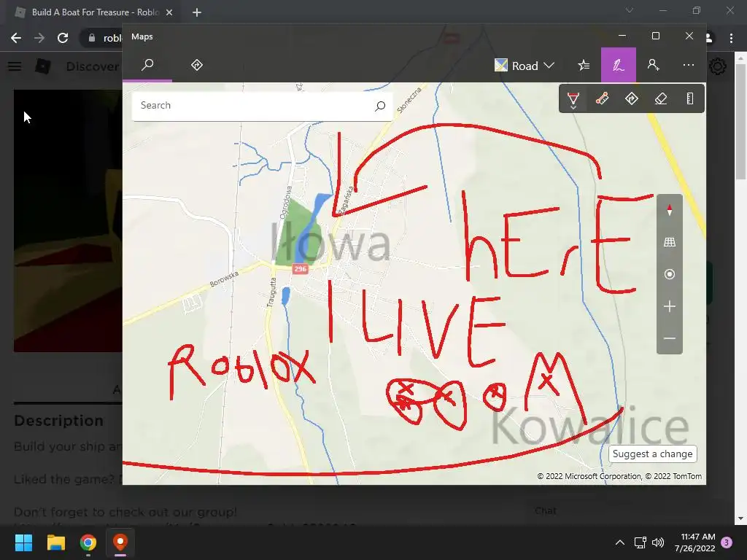Click the magnifier in the search box

380,106
